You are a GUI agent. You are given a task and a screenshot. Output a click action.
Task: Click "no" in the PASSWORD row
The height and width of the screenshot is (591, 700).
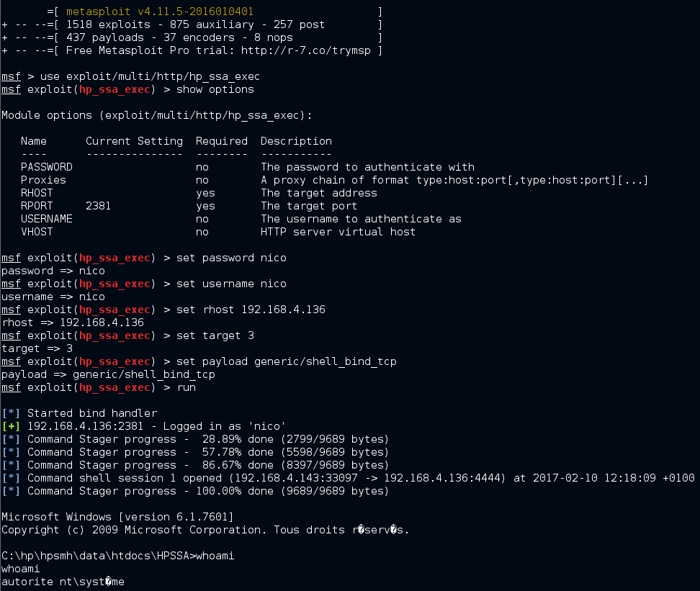202,167
